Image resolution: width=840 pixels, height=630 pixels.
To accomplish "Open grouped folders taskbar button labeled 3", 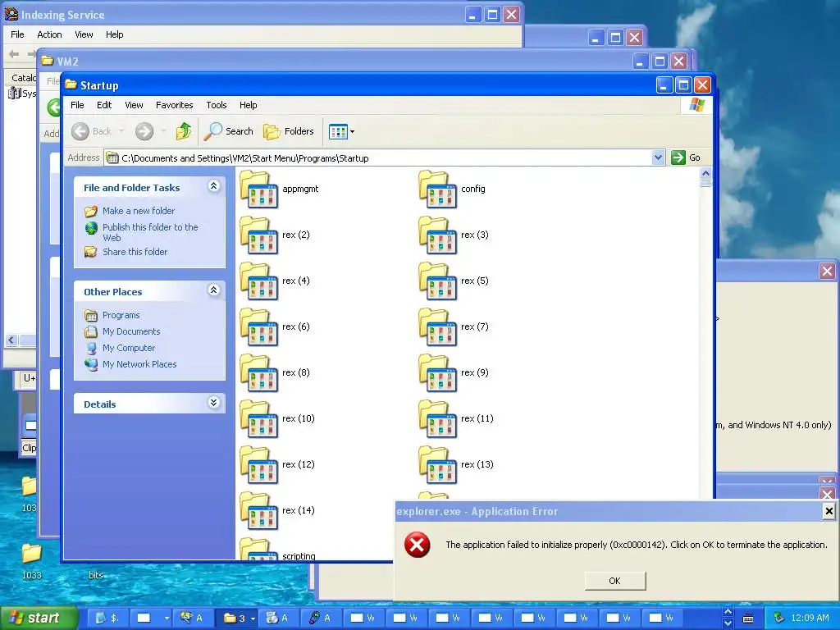I will tap(239, 618).
